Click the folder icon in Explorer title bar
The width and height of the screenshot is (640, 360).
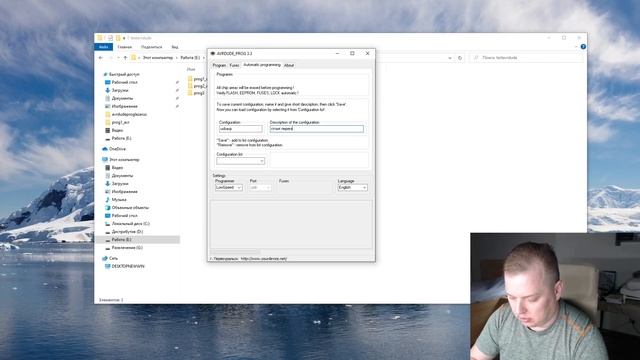click(100, 38)
